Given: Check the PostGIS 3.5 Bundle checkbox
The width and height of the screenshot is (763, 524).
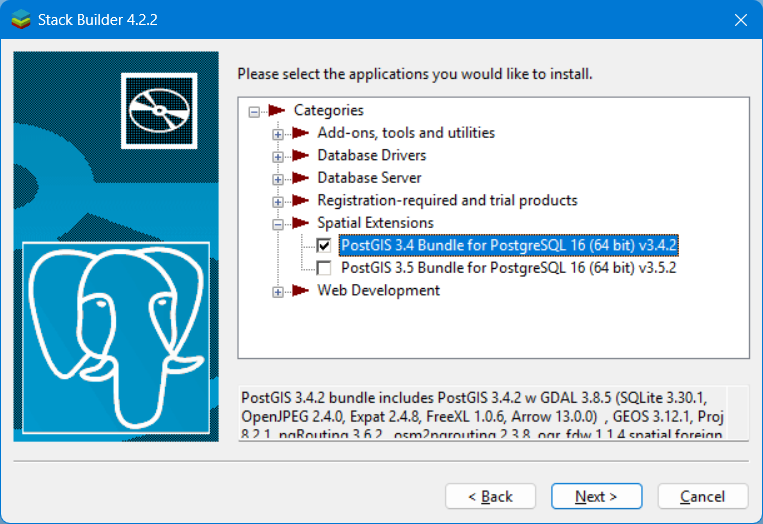Looking at the screenshot, I should (x=324, y=268).
